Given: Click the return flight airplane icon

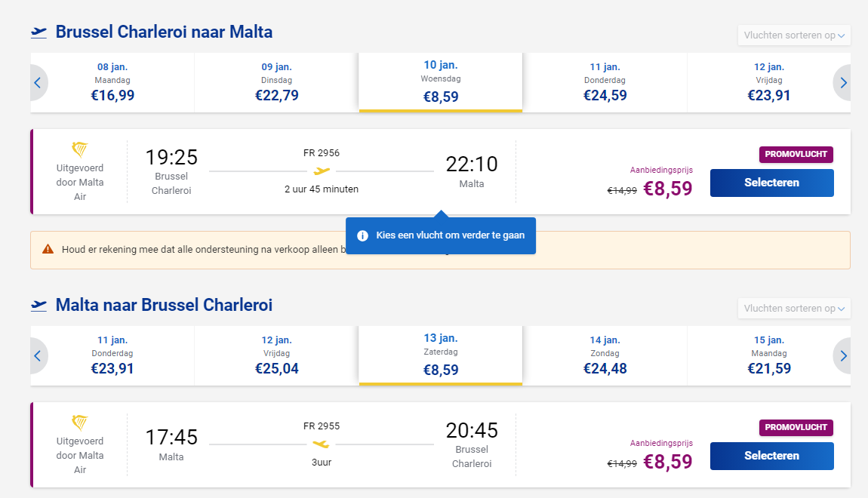Looking at the screenshot, I should (x=38, y=305).
